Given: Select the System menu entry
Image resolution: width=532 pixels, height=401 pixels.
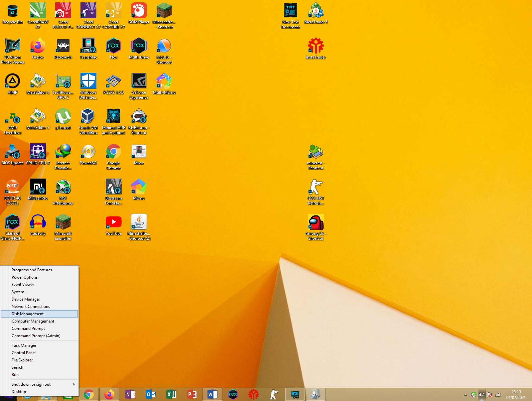Looking at the screenshot, I should tap(40, 292).
